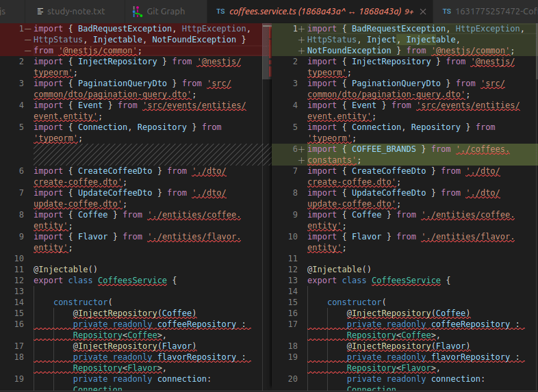
Task: Click the minus marker on removed line 1
Action: pos(28,29)
